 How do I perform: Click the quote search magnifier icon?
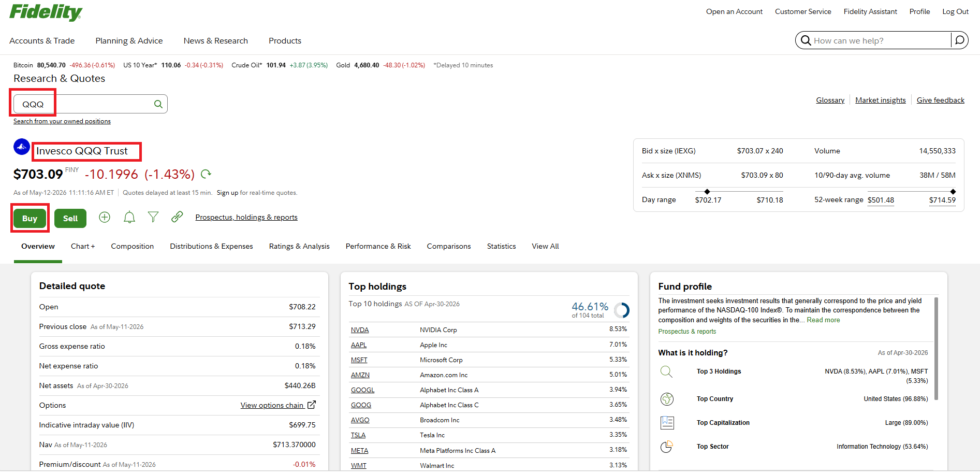pyautogui.click(x=158, y=104)
